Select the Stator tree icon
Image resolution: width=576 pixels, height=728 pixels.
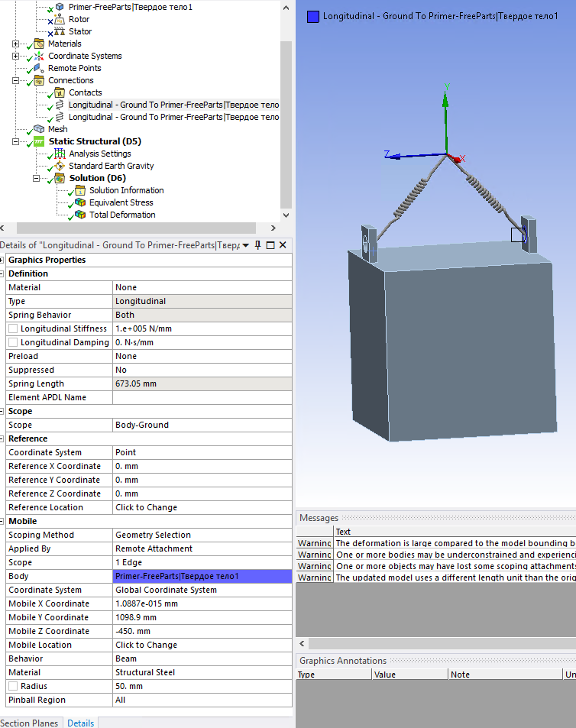click(60, 31)
